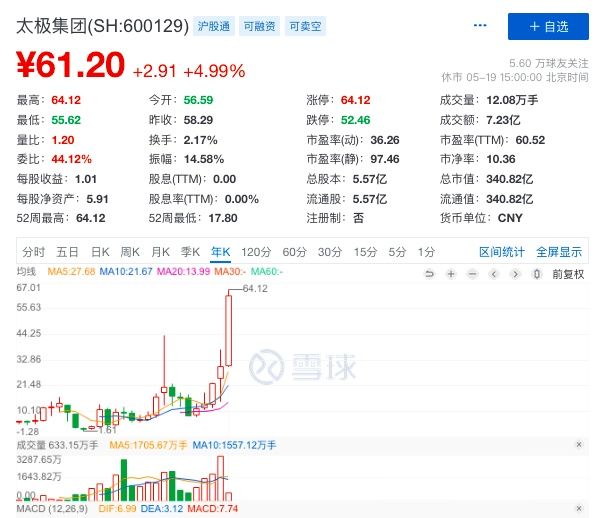The height and width of the screenshot is (518, 608).
Task: Click the 换手 value 2.17%
Action: point(200,140)
